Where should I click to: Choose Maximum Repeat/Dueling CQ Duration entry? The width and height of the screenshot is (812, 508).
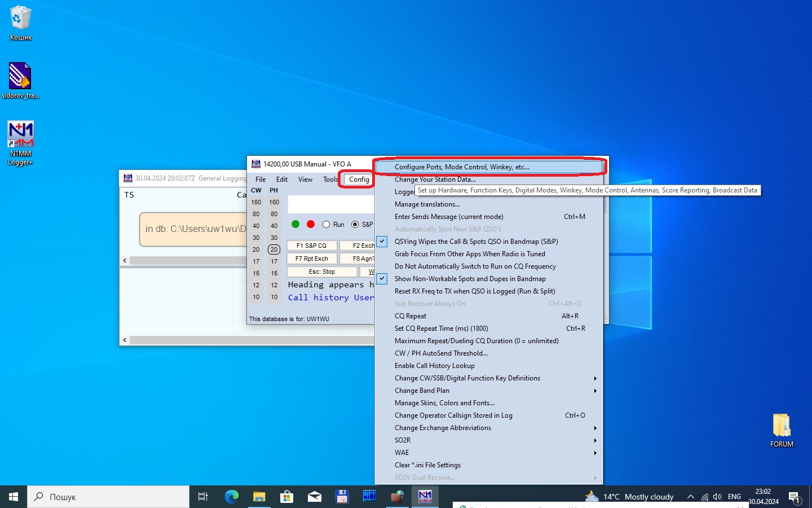(x=489, y=341)
